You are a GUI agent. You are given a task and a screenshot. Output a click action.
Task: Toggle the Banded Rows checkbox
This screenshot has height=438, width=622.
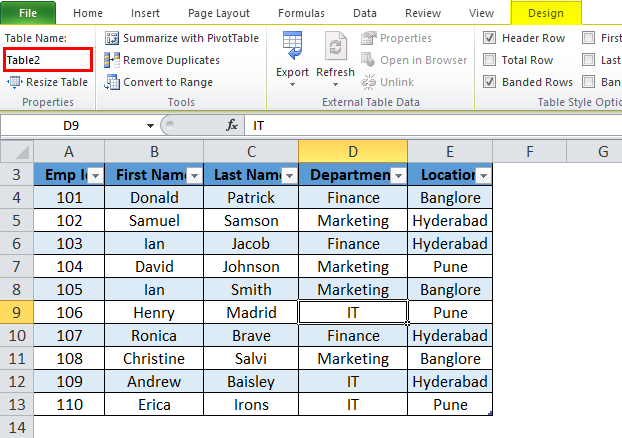pos(490,82)
